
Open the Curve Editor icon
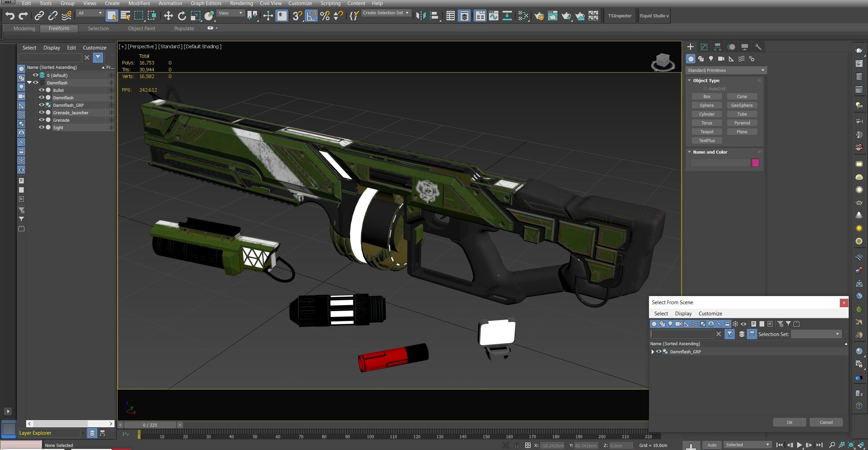494,16
